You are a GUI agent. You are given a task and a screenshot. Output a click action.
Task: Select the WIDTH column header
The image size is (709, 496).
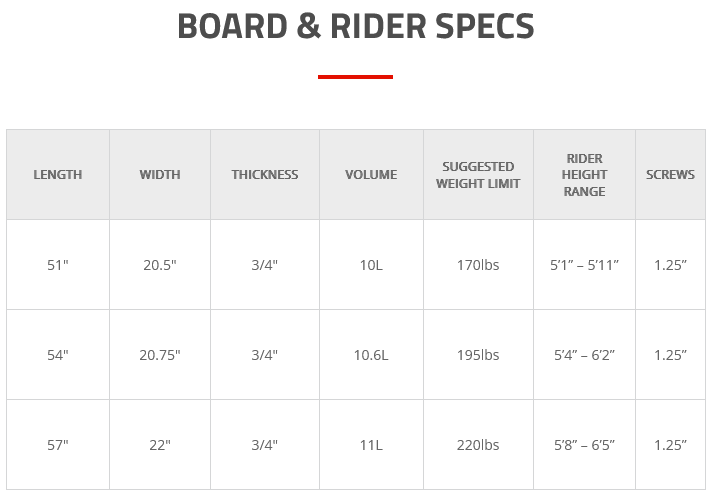tap(160, 175)
